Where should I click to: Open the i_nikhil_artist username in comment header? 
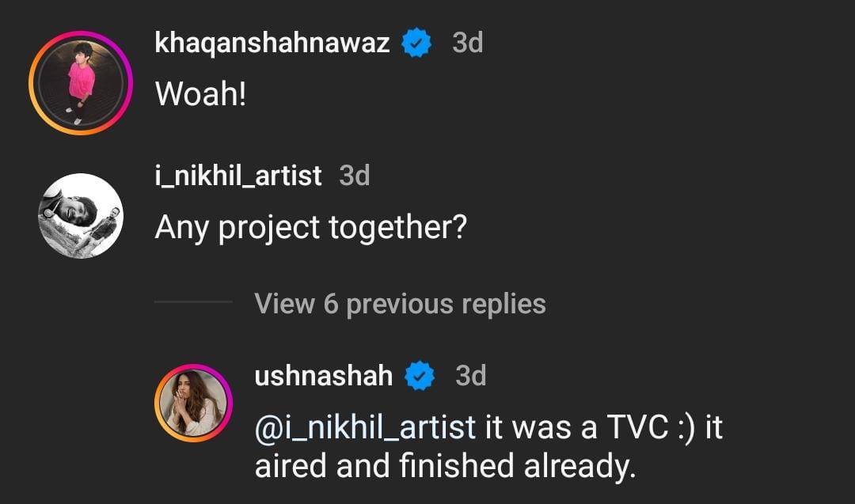pyautogui.click(x=238, y=175)
